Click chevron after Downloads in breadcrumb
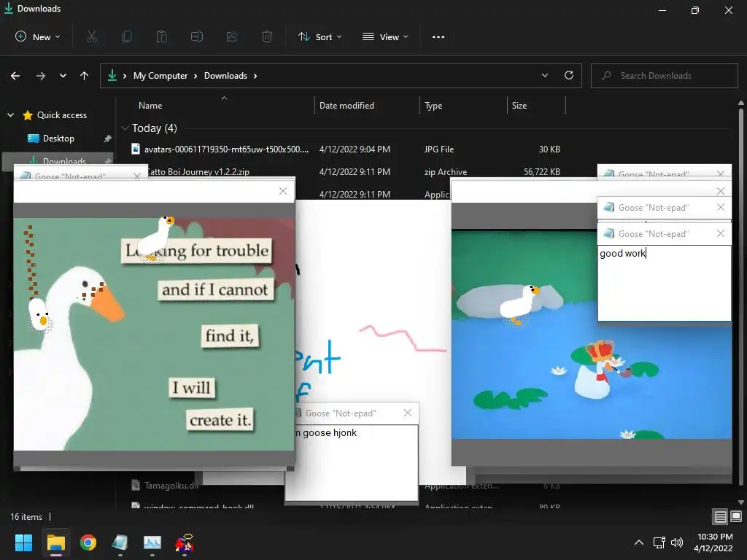Screen dimensions: 747x560 255,76
